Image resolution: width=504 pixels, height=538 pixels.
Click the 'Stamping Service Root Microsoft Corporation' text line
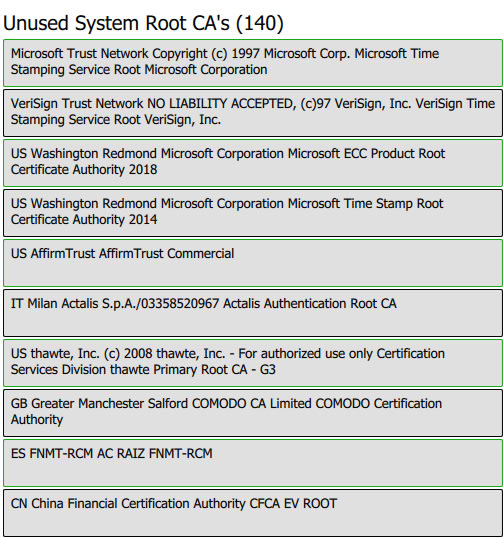click(139, 70)
